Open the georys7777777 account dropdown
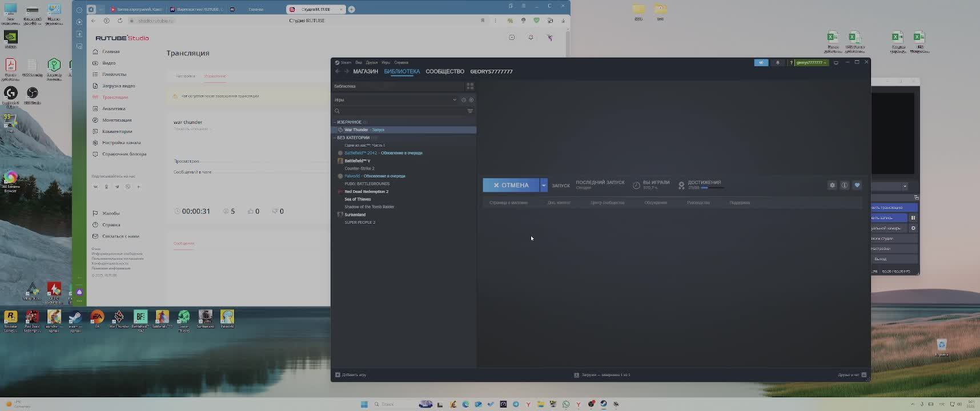 [x=811, y=63]
